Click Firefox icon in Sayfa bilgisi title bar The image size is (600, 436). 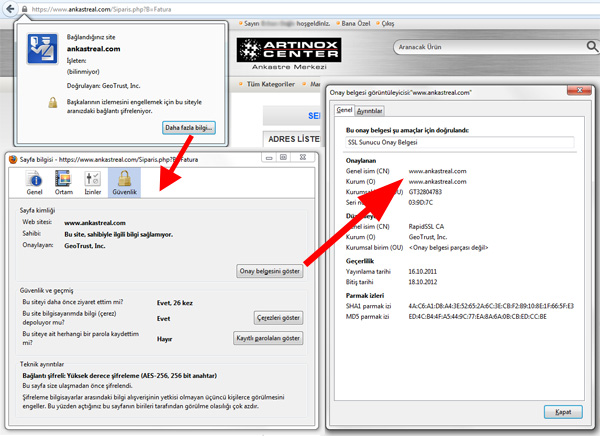pyautogui.click(x=13, y=159)
